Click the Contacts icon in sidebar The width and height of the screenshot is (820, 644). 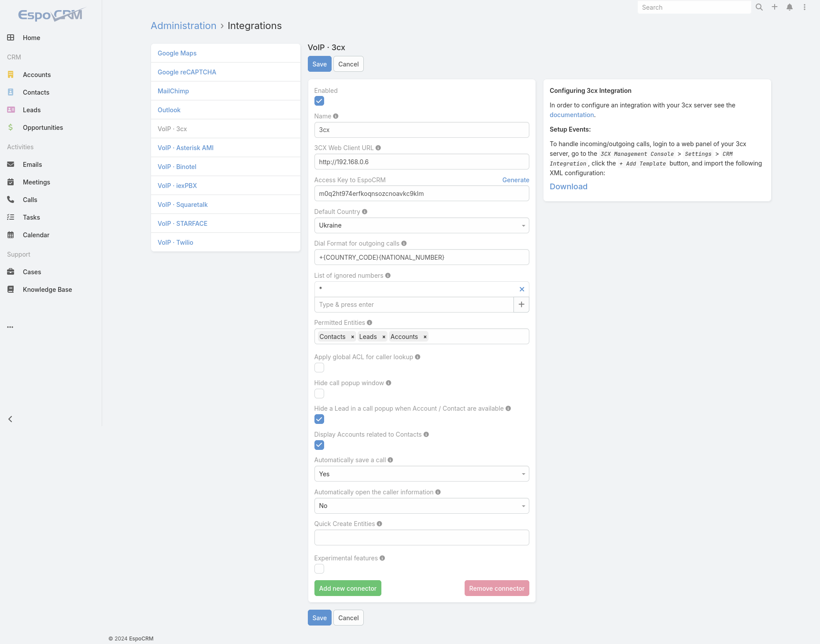(11, 92)
